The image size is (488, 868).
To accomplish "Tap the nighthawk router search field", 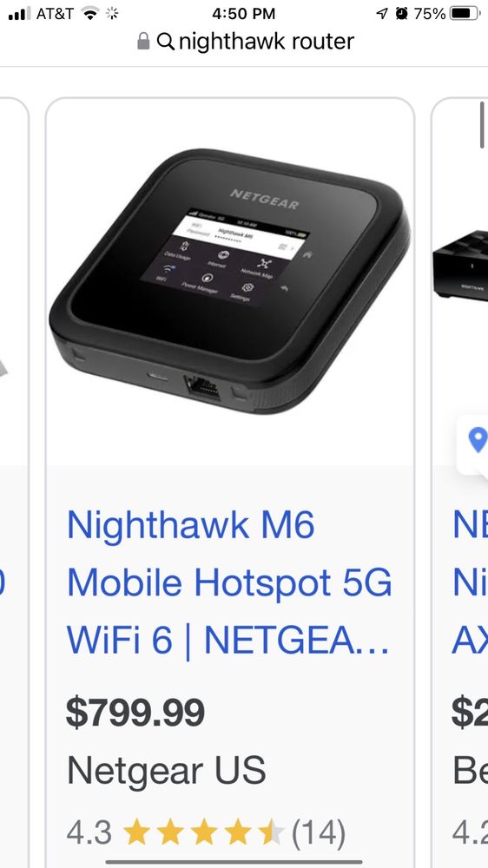I will coord(246,42).
